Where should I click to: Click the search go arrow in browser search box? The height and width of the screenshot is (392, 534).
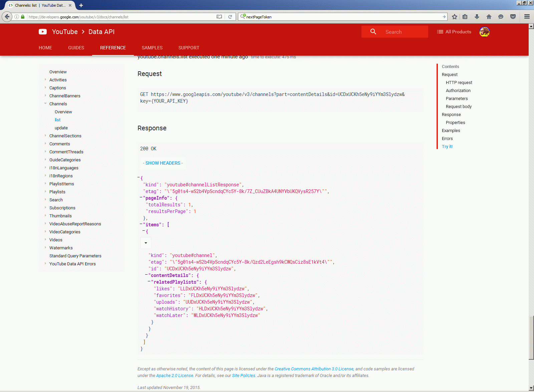point(444,17)
